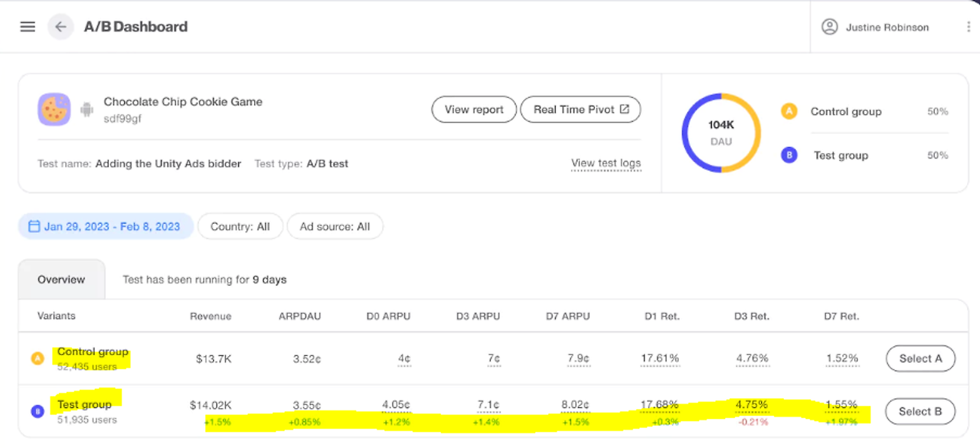This screenshot has height=448, width=980.
Task: Click the 1.55% D7 retention value
Action: tap(842, 406)
